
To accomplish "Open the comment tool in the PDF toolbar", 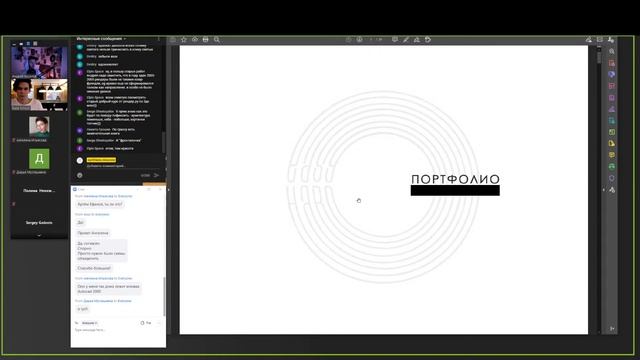I will [395, 40].
